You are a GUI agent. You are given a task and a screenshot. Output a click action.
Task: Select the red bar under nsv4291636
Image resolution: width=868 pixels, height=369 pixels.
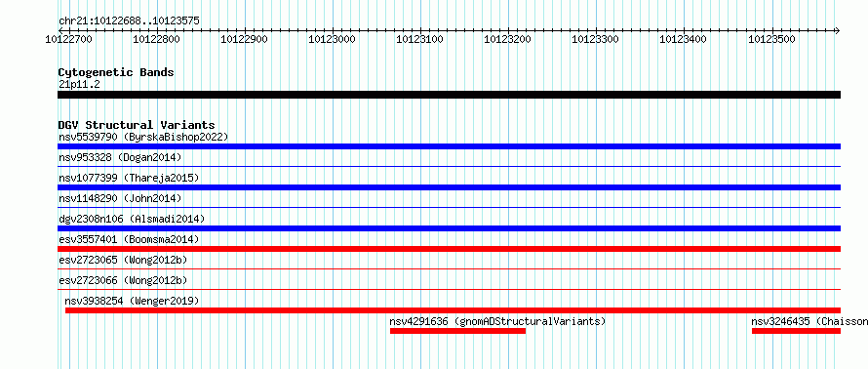point(457,331)
